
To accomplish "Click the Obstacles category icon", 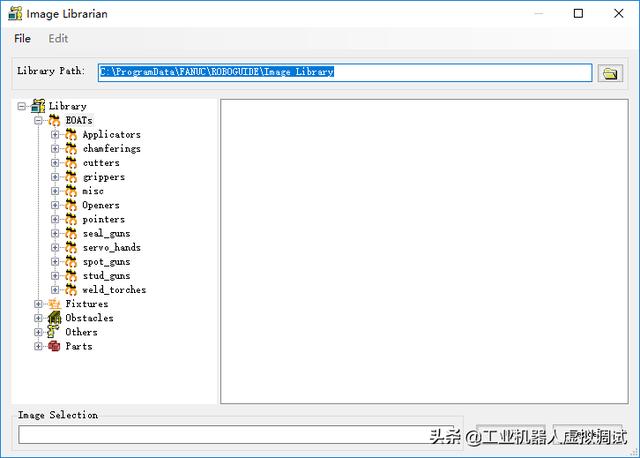I will 54,318.
